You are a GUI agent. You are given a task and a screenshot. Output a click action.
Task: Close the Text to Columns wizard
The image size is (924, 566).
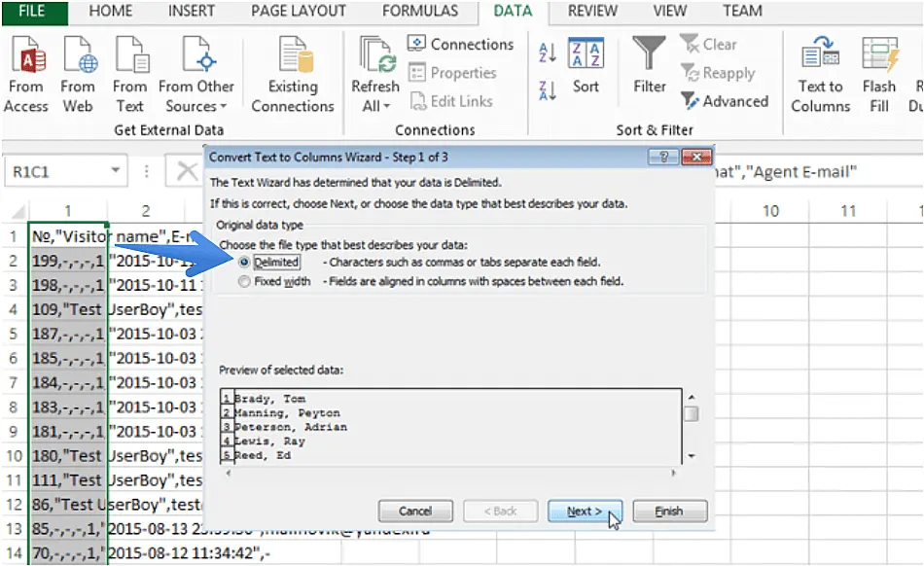click(x=696, y=157)
